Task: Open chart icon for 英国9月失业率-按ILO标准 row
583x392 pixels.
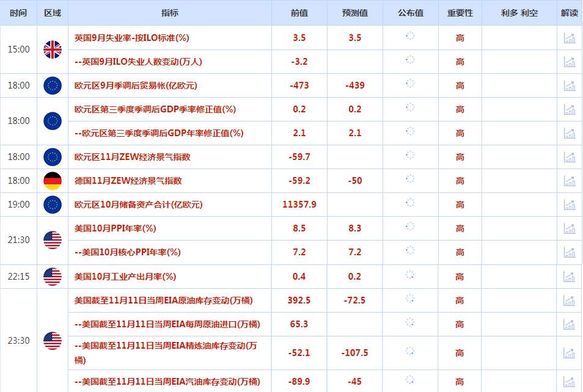Action: click(x=569, y=38)
